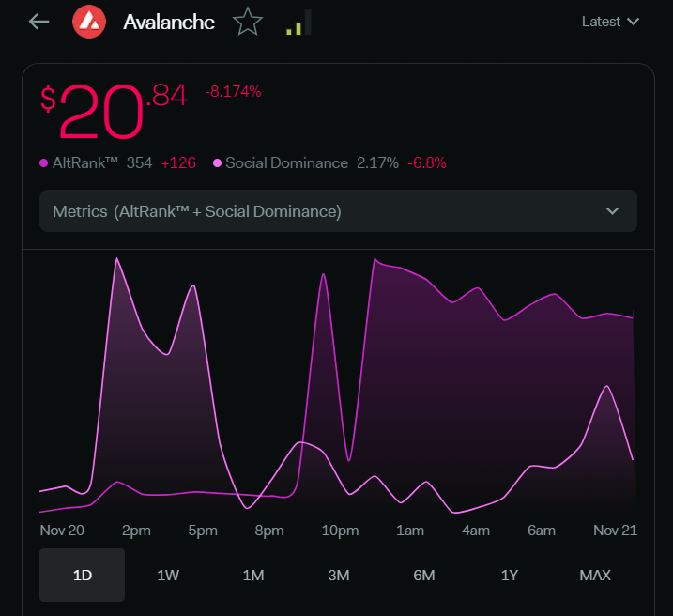Show the MAX time range
Viewport: 673px width, 616px height.
tap(595, 576)
